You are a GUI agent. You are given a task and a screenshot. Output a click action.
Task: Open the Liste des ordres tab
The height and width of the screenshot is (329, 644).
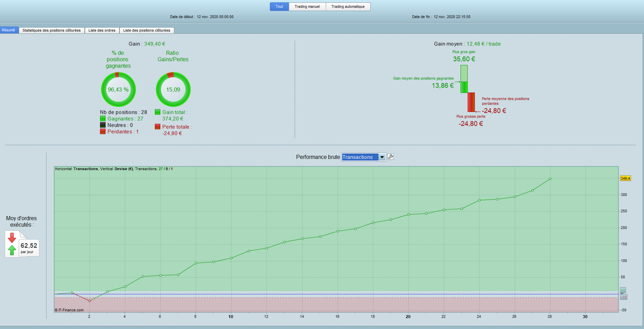pyautogui.click(x=102, y=30)
